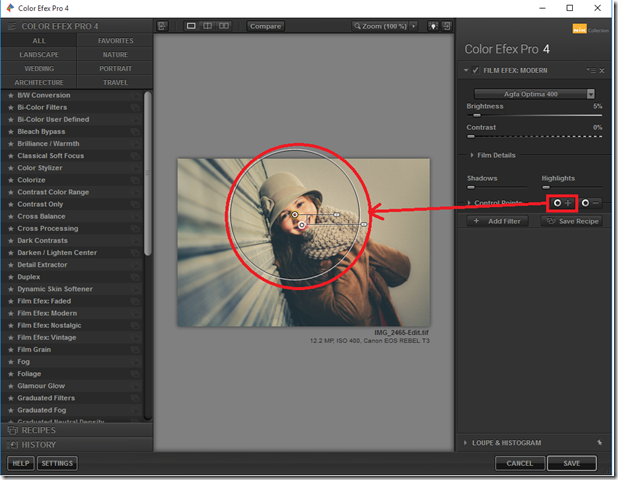Screen dimensions: 618x480
Task: Open the SETTINGS dialog
Action: 57,463
